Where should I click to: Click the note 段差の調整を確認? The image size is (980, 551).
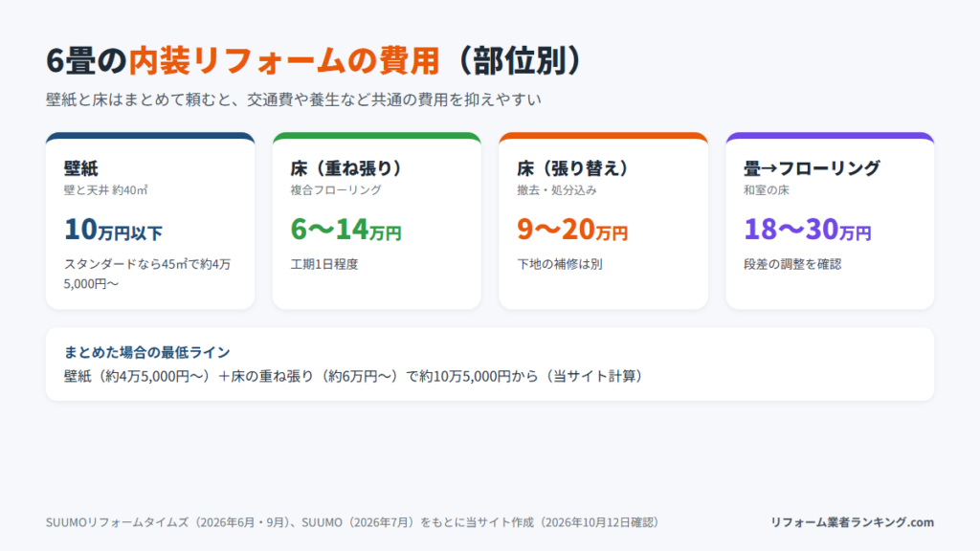(792, 264)
